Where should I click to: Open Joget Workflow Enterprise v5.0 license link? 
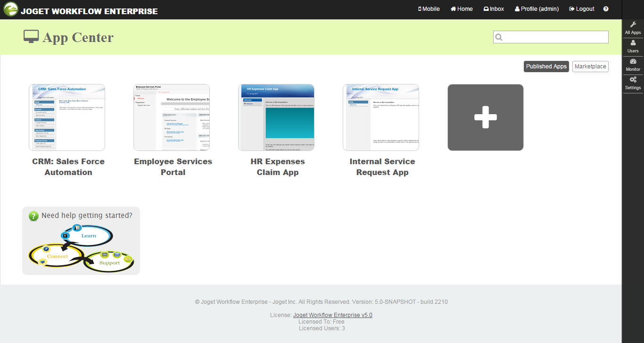(x=333, y=315)
